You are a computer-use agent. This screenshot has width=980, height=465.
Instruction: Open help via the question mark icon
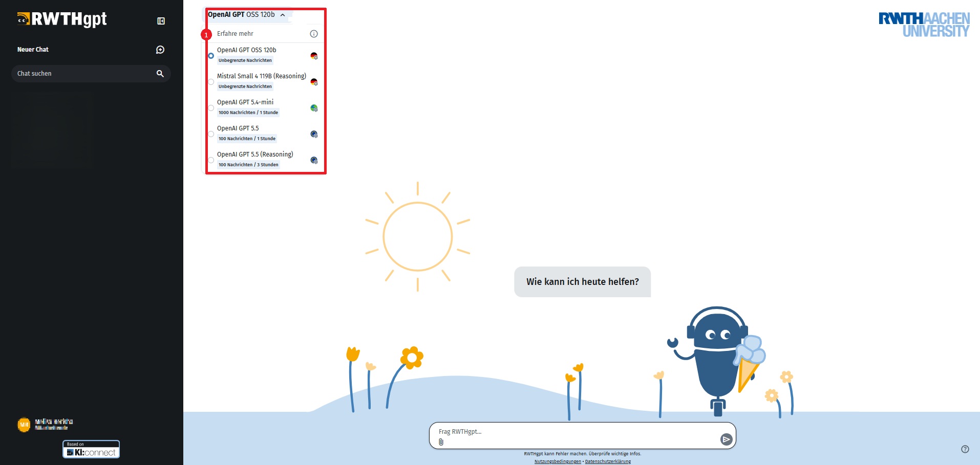pos(965,449)
